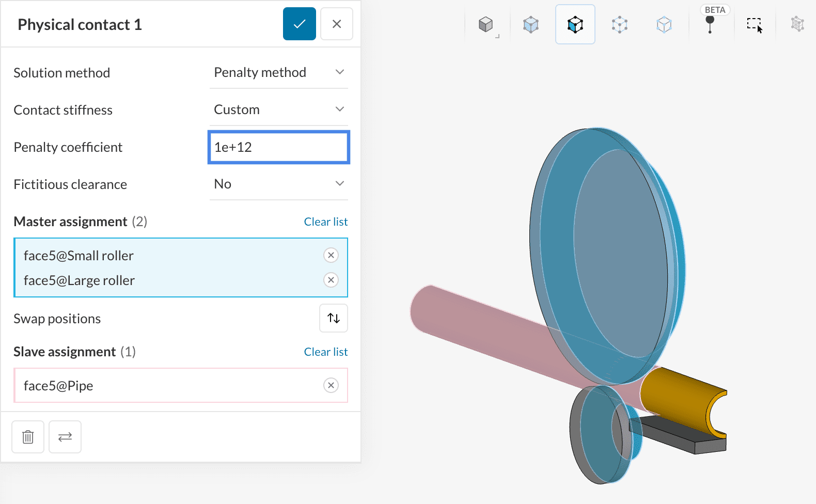Enable volume selection mode cube icon

[x=530, y=24]
